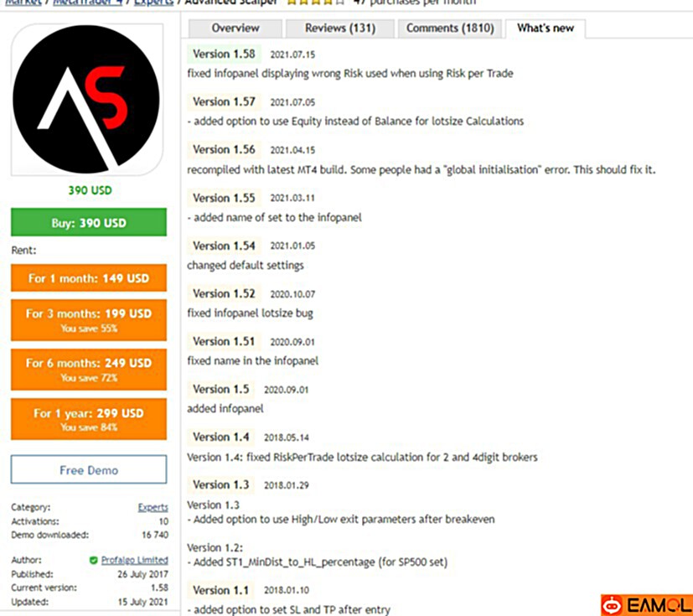Click the Version 1.52 heading
Viewport: 693px width, 616px height.
(x=224, y=293)
